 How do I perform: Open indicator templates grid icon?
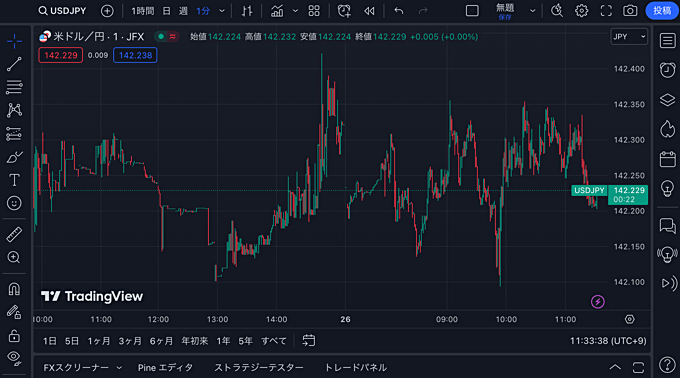[314, 11]
